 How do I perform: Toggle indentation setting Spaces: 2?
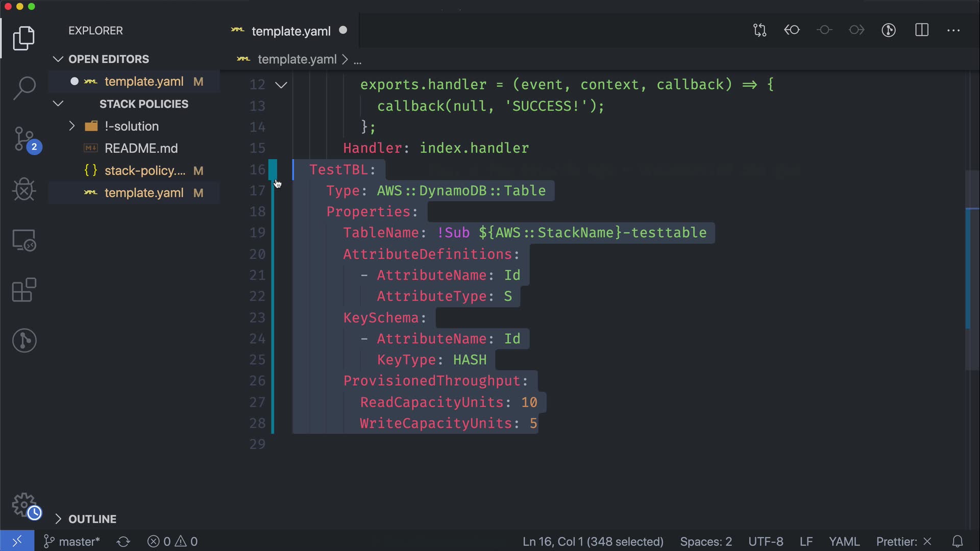coord(705,541)
